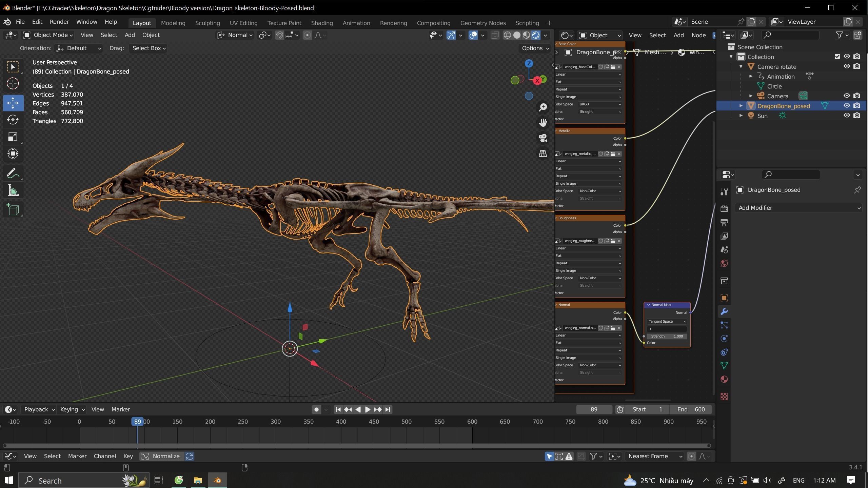868x488 pixels.
Task: Open the World properties tab
Action: (724, 263)
